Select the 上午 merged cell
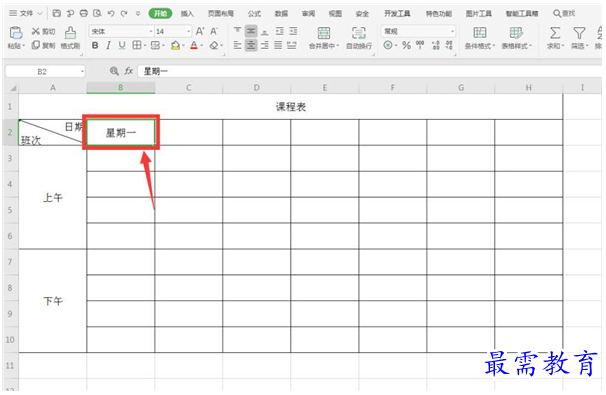Screen dimensions: 606x395 point(53,198)
